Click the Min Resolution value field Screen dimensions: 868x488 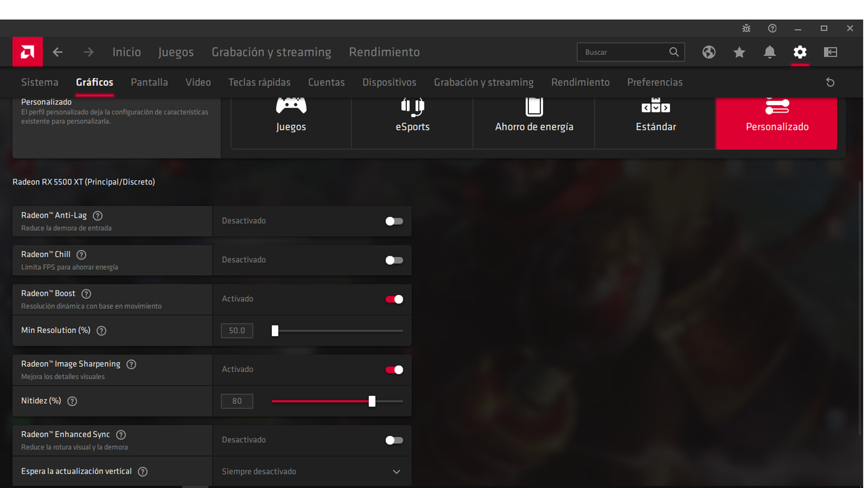tap(237, 331)
